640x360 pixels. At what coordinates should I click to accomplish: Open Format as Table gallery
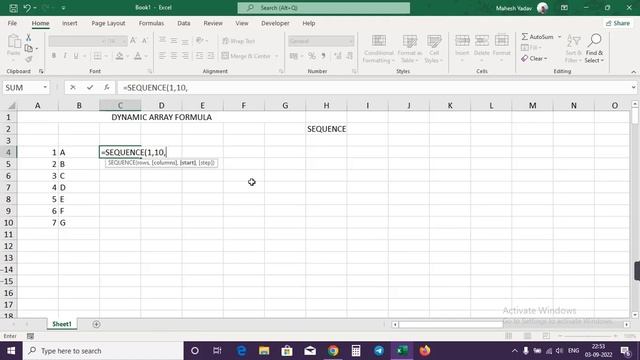coord(409,49)
